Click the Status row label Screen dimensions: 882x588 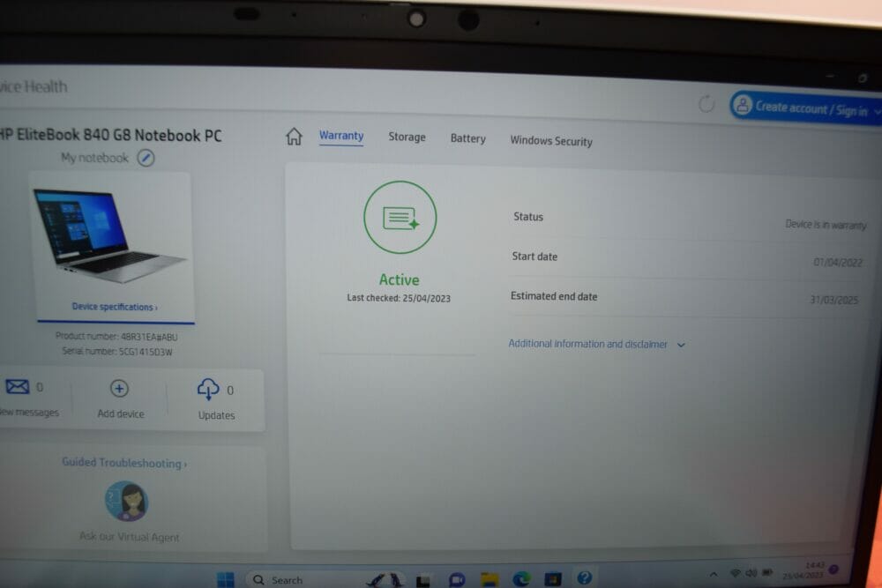(x=528, y=217)
